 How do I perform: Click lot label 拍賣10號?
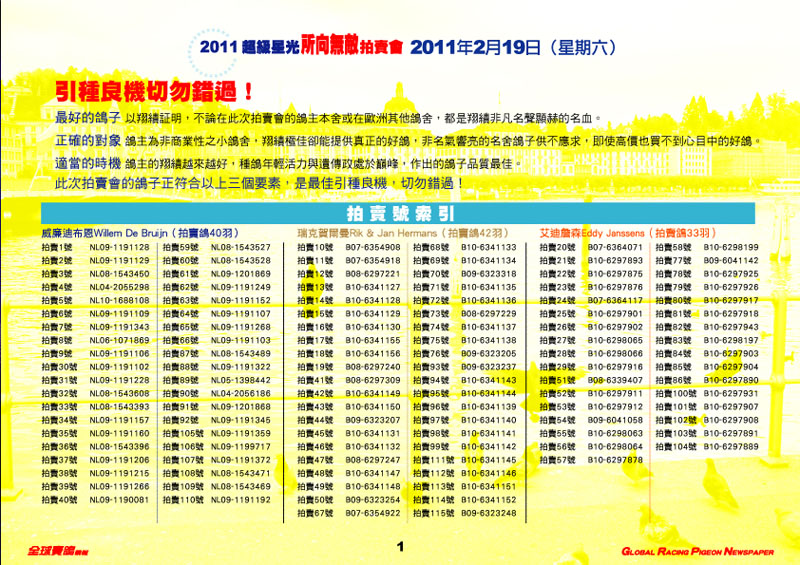coord(315,247)
